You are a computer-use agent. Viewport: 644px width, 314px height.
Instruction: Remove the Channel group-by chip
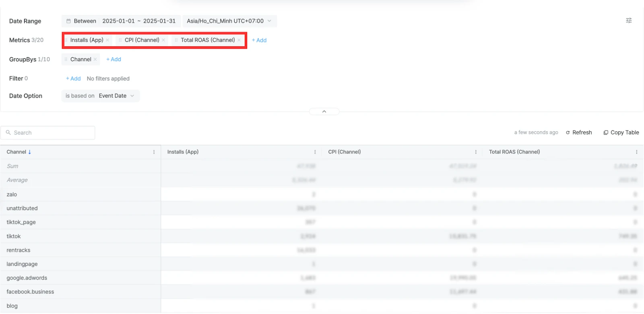pyautogui.click(x=95, y=60)
